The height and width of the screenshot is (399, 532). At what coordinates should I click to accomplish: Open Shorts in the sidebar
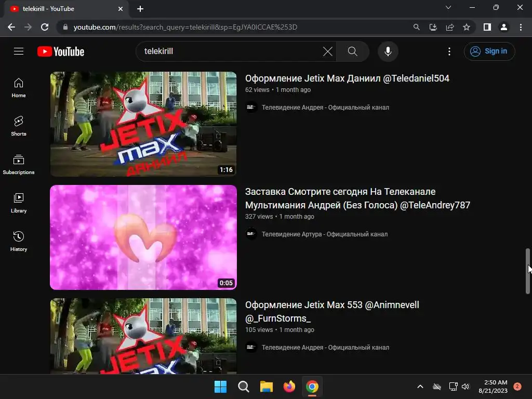[x=19, y=126]
